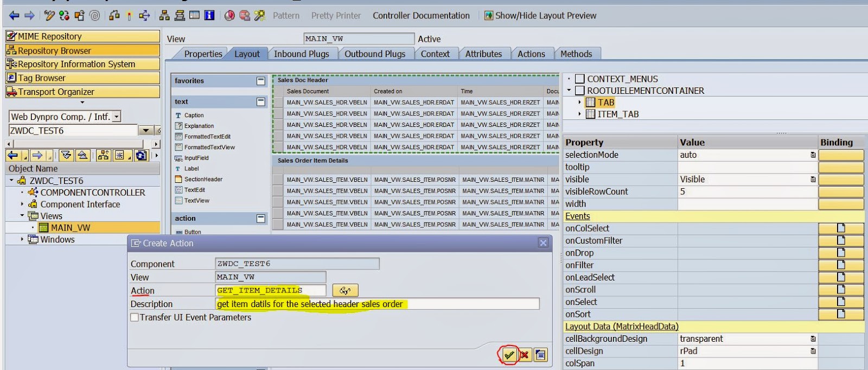
Task: Confirm Create Action with green checkmark
Action: point(509,355)
